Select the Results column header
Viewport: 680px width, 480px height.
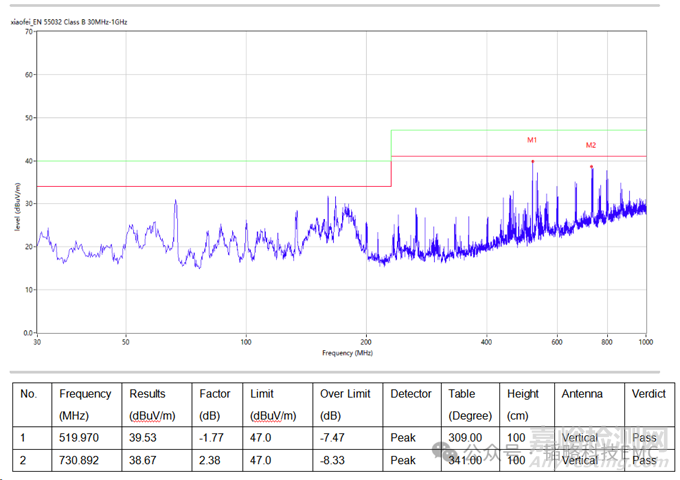click(147, 394)
